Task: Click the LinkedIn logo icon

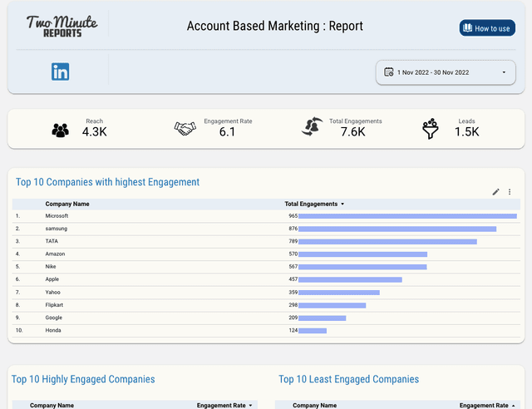Action: click(61, 71)
